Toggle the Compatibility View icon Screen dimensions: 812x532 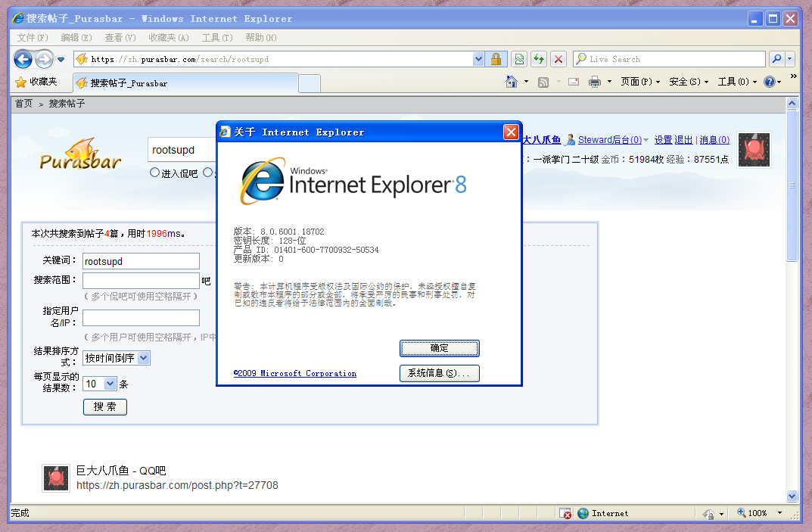(x=519, y=59)
